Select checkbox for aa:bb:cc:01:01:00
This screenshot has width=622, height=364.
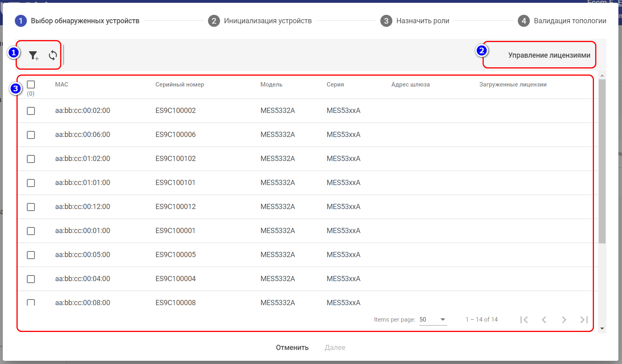(x=31, y=183)
